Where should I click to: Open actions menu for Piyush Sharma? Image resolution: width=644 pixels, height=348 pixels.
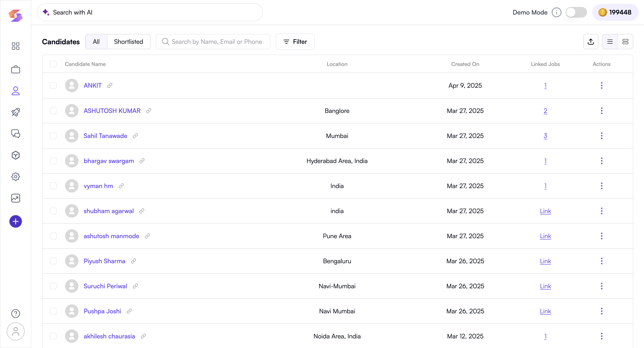(602, 261)
